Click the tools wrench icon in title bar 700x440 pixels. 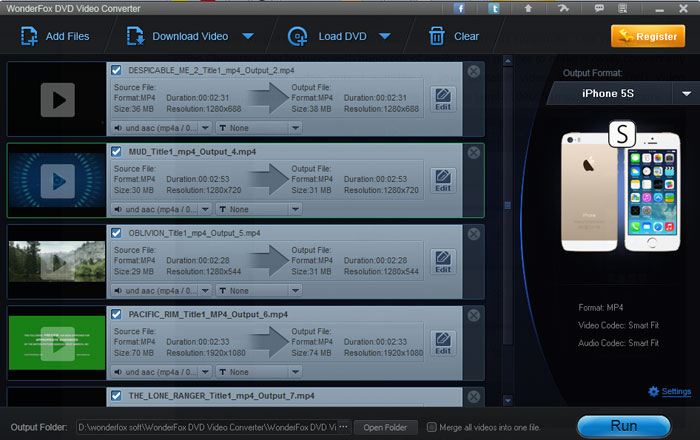(563, 8)
